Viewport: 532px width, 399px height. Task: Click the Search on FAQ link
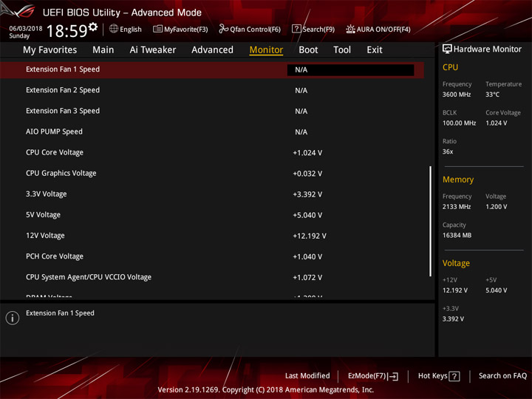(502, 375)
